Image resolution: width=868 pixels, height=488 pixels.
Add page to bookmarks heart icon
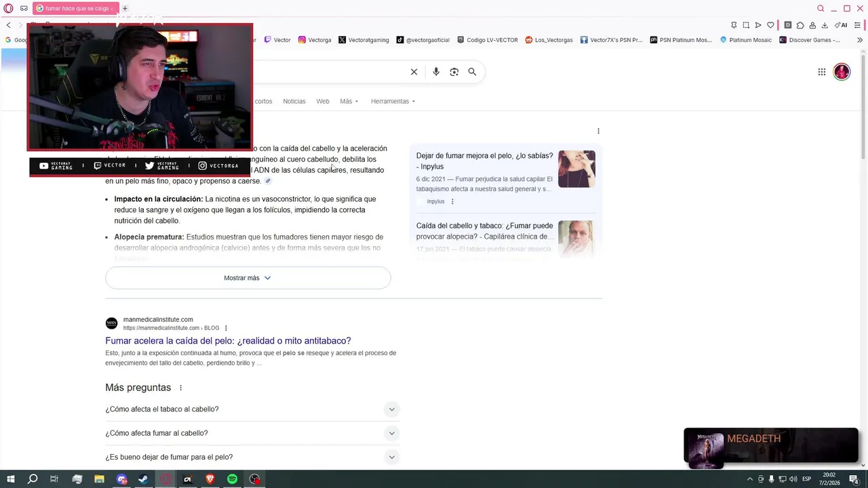(x=770, y=25)
